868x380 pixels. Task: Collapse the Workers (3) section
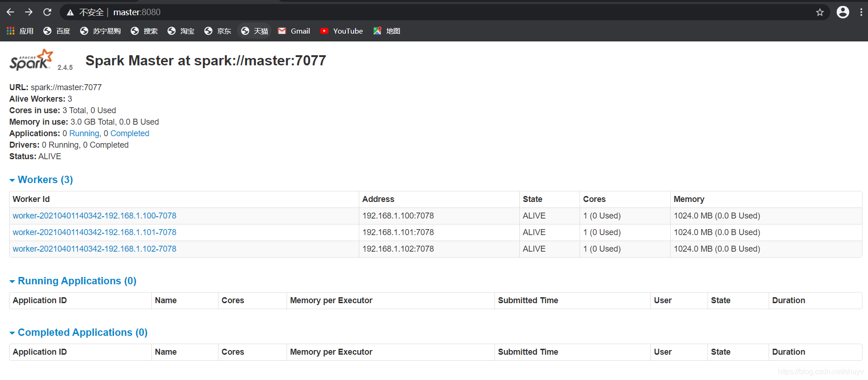41,179
